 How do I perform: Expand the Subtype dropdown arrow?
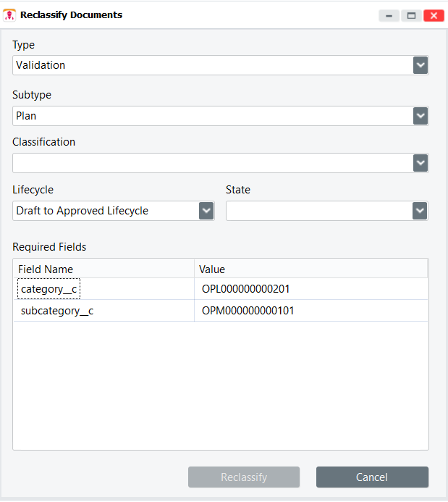420,116
